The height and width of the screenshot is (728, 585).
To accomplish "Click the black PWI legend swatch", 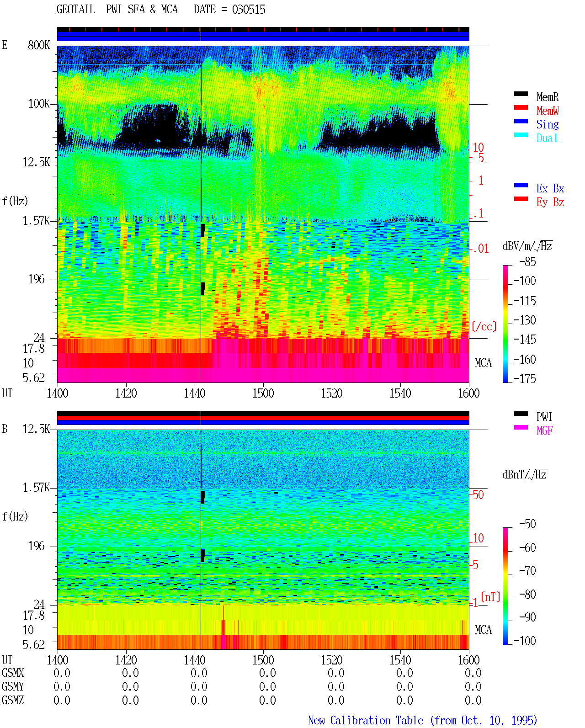I will click(521, 414).
